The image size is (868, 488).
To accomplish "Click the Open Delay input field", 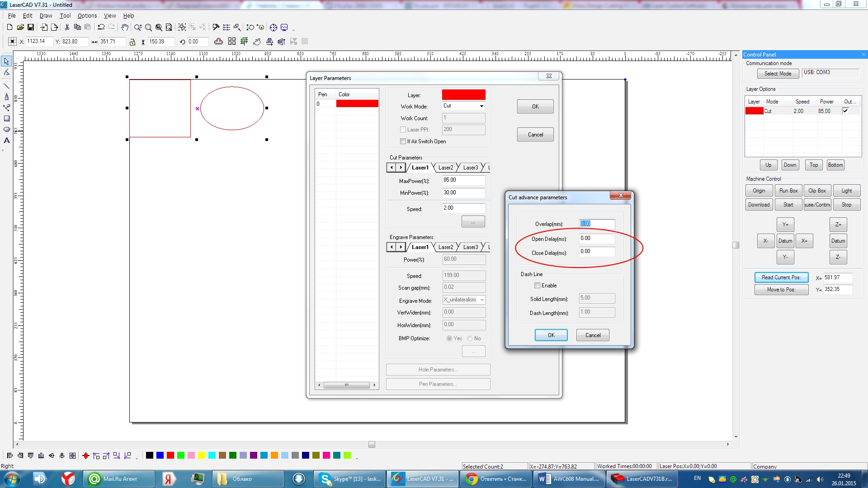I will tap(597, 239).
